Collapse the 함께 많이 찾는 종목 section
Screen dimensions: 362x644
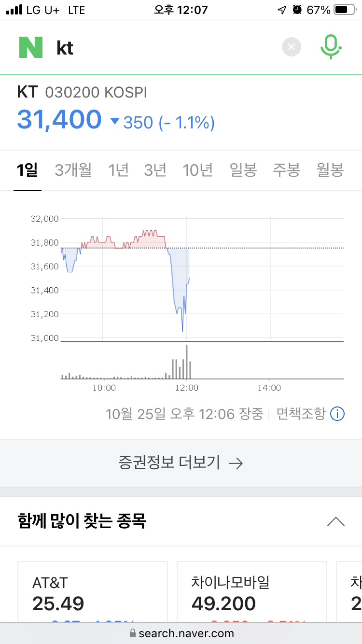point(336,521)
